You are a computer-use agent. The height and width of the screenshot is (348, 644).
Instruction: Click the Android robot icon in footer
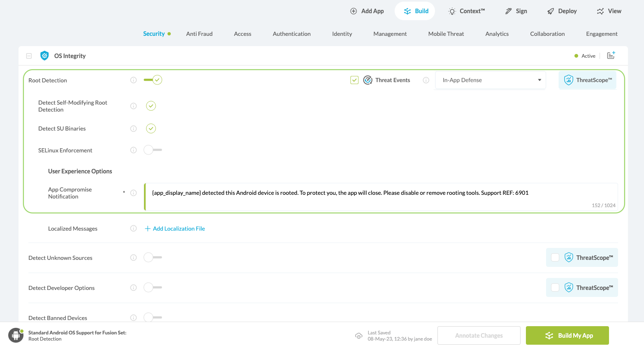pos(16,335)
